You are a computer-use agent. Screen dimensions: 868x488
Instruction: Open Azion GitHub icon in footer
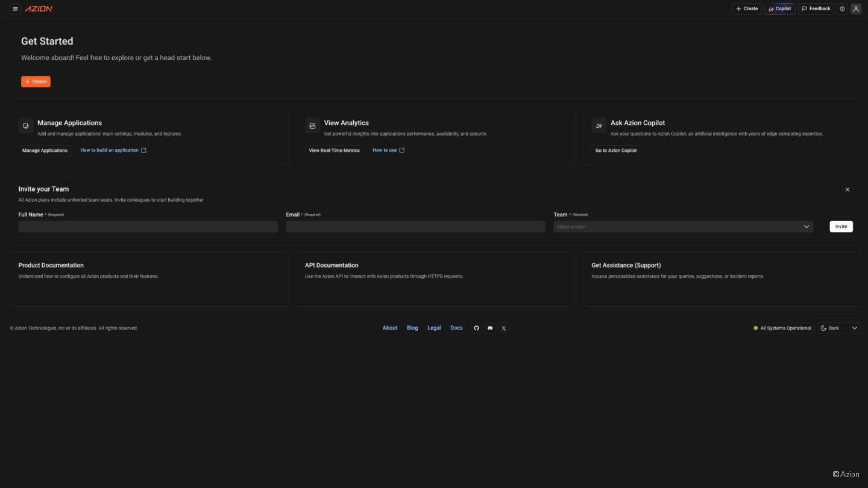pyautogui.click(x=476, y=328)
